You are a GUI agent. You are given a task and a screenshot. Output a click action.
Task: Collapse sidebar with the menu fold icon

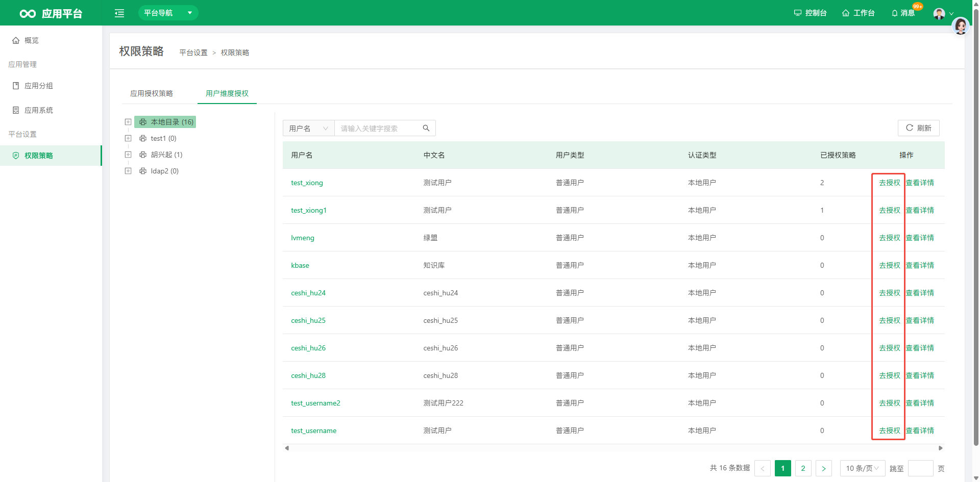(x=119, y=13)
